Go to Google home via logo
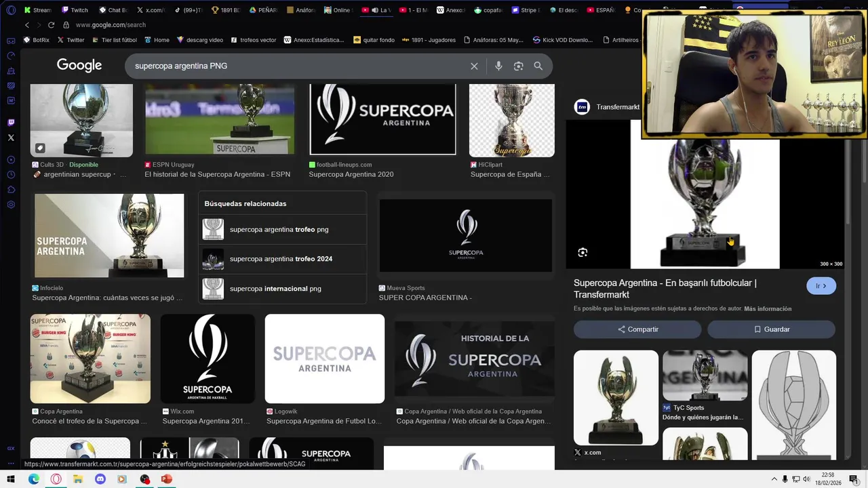Viewport: 868px width, 488px height. pos(79,66)
